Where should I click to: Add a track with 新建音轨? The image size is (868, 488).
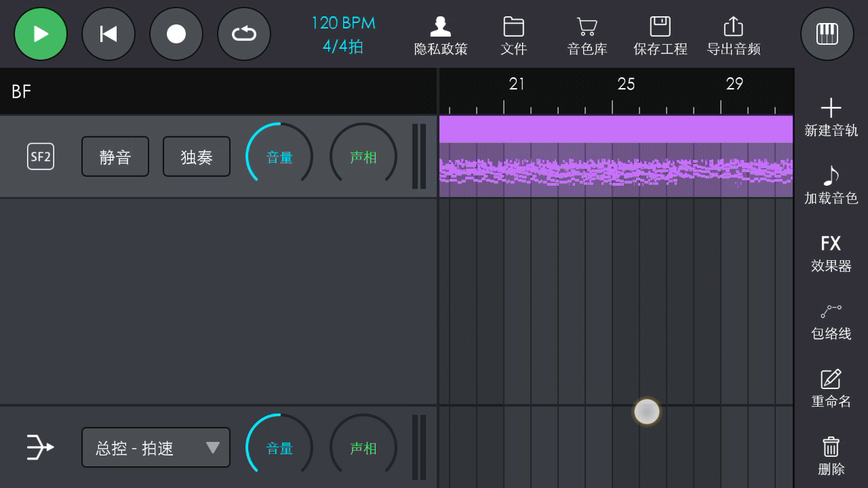click(x=831, y=118)
